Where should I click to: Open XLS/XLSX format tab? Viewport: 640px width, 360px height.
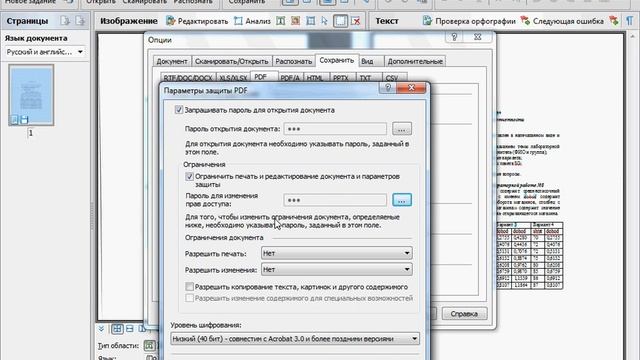(233, 78)
